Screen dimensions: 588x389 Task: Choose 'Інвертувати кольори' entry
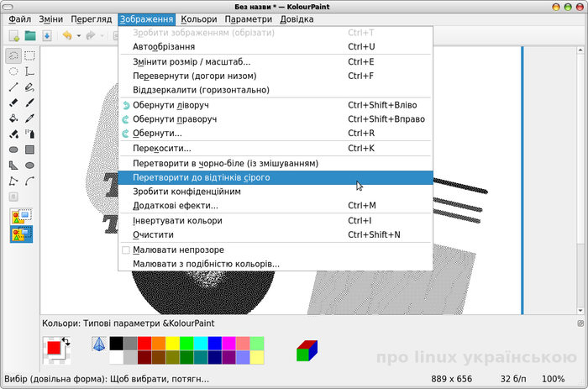(x=276, y=221)
